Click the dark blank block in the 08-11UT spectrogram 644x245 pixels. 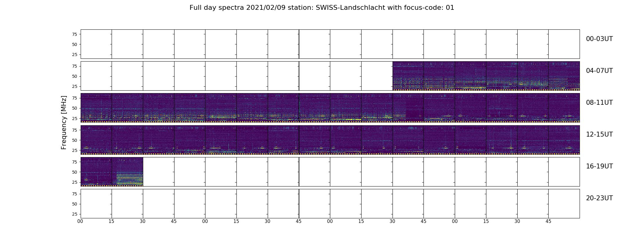[415, 107]
